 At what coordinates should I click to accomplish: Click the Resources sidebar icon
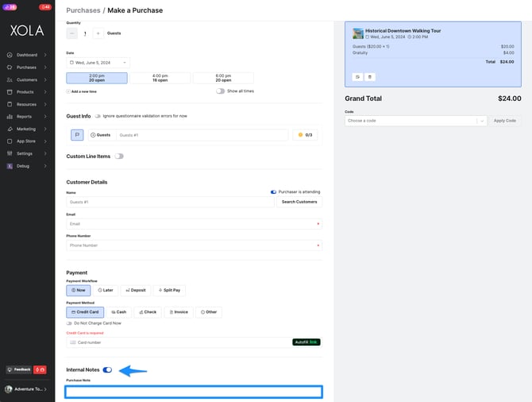point(10,104)
